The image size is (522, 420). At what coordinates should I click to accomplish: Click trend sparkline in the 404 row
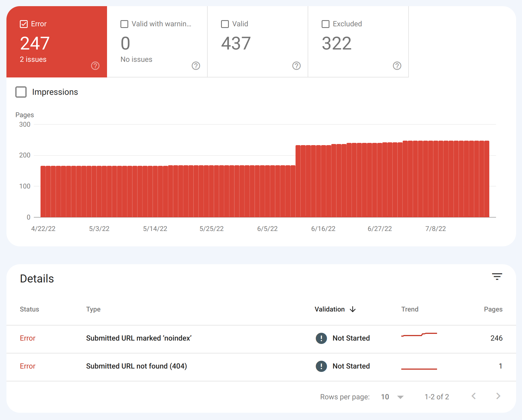click(x=419, y=369)
